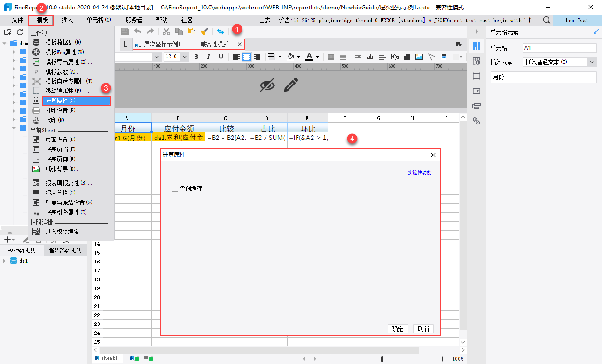This screenshot has height=364, width=602.
Task: Click the pencil edit icon
Action: 291,85
